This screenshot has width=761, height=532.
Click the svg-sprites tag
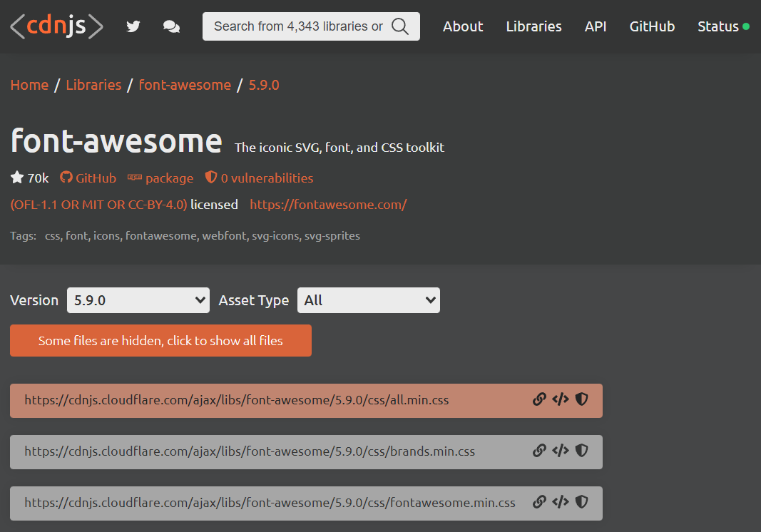pos(332,236)
